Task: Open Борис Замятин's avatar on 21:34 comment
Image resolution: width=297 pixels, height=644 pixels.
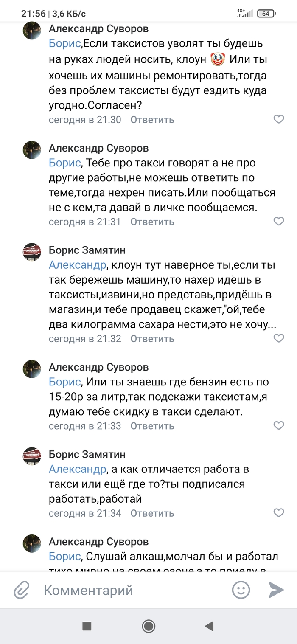Action: tap(32, 456)
